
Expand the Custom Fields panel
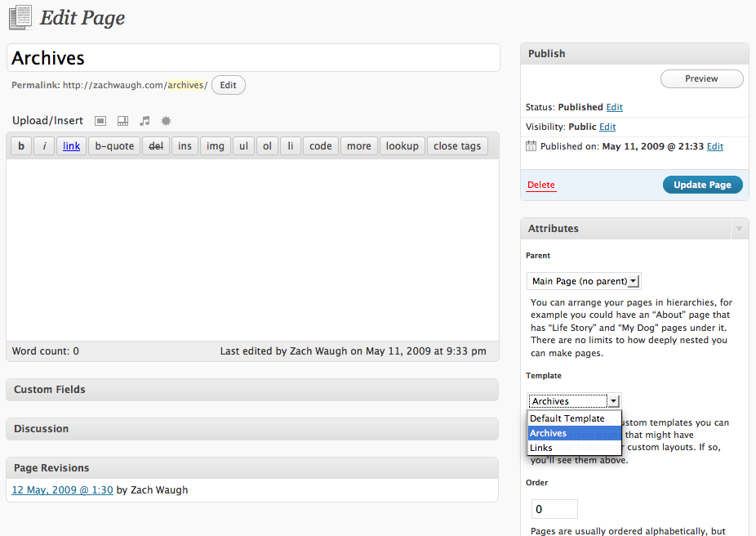251,390
